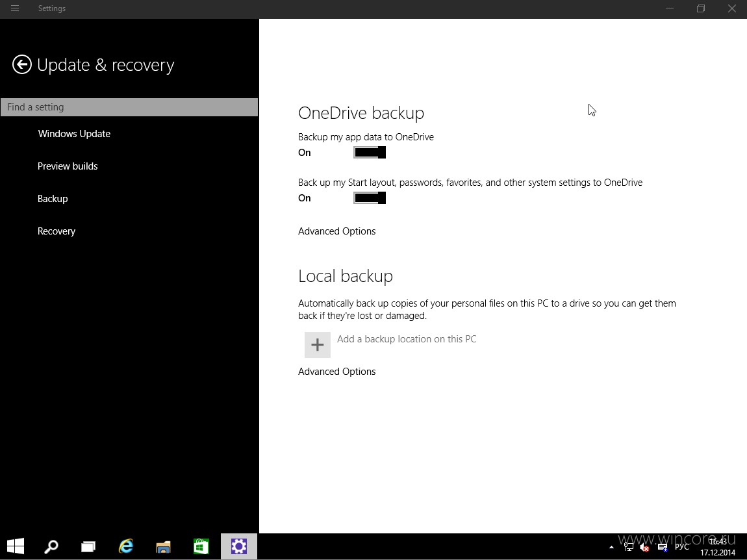The image size is (747, 560).
Task: Open the Windows Update section
Action: 74,134
